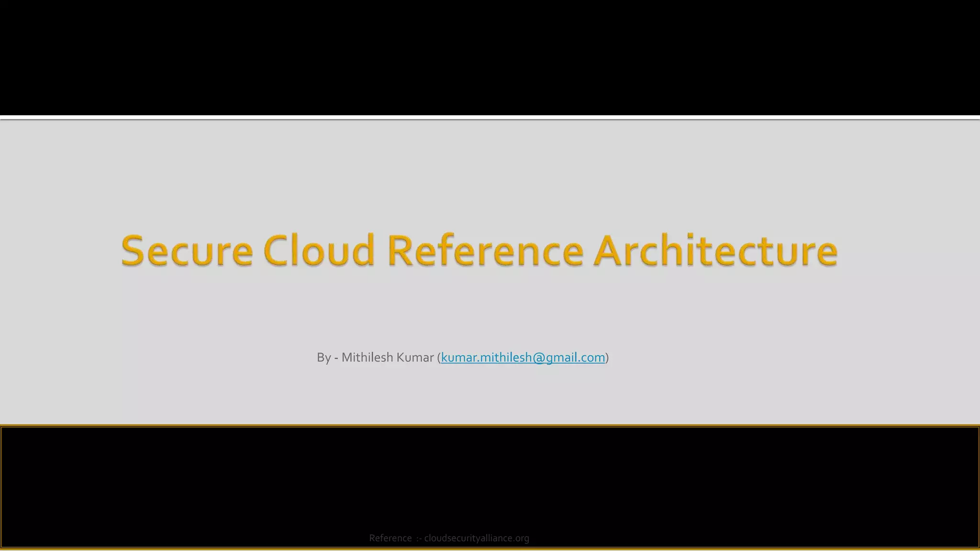Select the "By - Mithilesh Kumar" author text
980x551 pixels.
tap(375, 357)
